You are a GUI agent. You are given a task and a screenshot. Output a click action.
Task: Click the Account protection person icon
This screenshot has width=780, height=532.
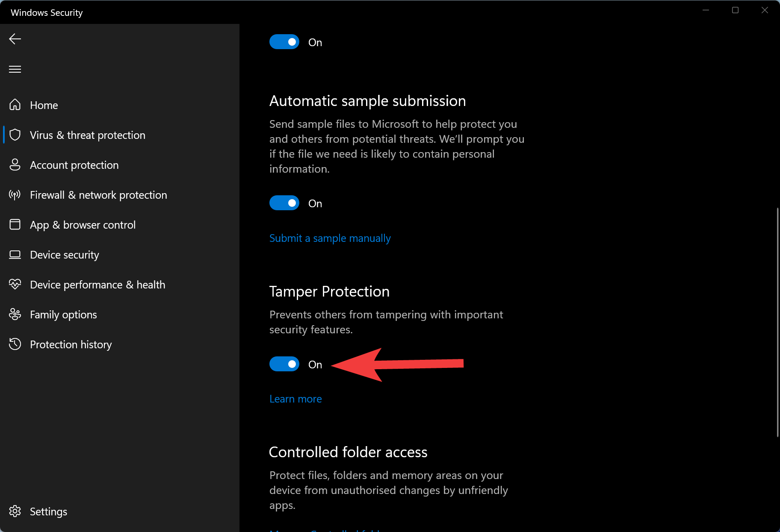pyautogui.click(x=15, y=165)
